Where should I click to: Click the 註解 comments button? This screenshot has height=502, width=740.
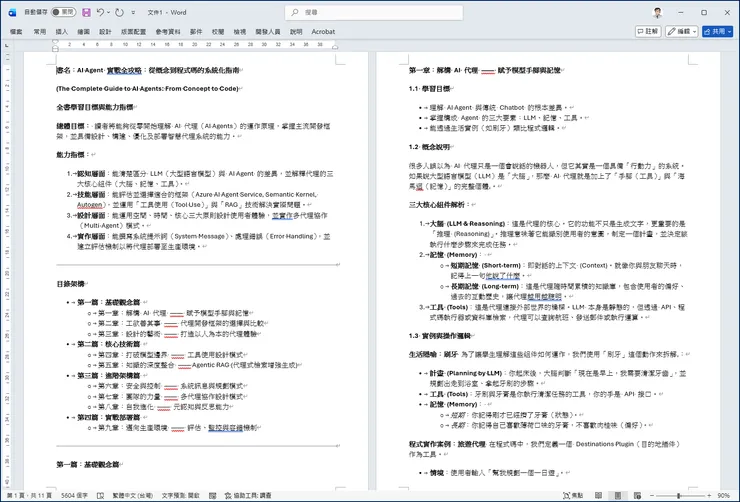(648, 31)
